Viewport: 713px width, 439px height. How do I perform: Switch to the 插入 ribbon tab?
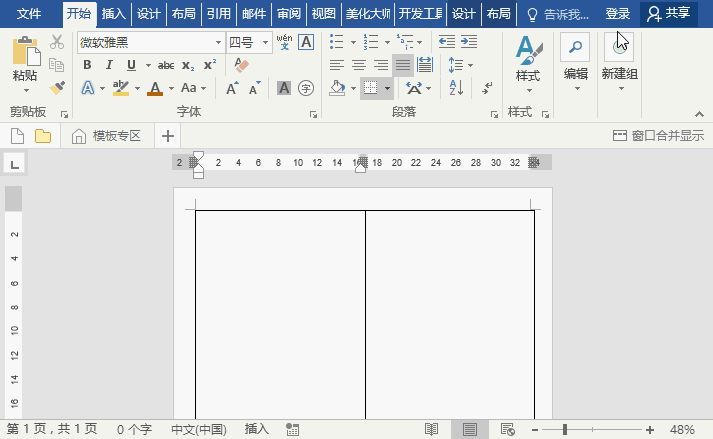tap(114, 14)
